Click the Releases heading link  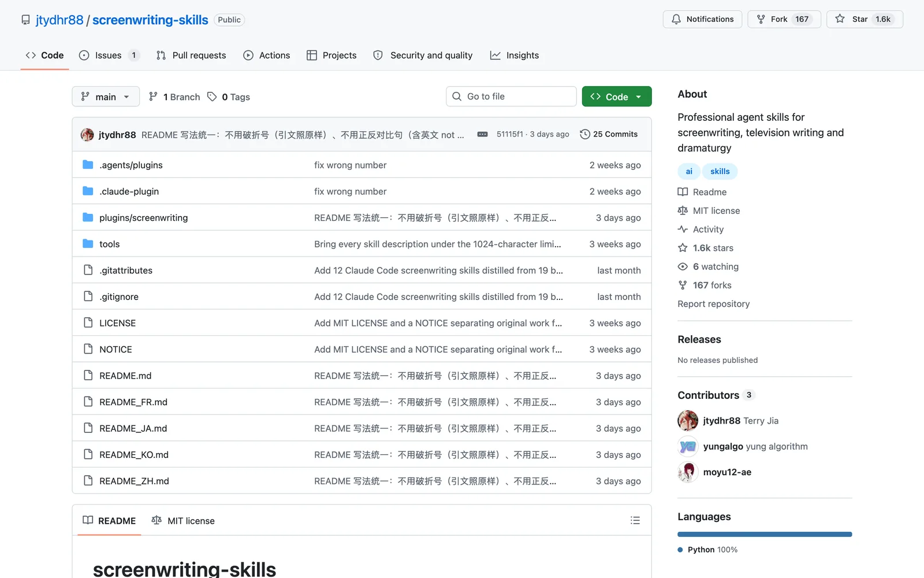[699, 339]
